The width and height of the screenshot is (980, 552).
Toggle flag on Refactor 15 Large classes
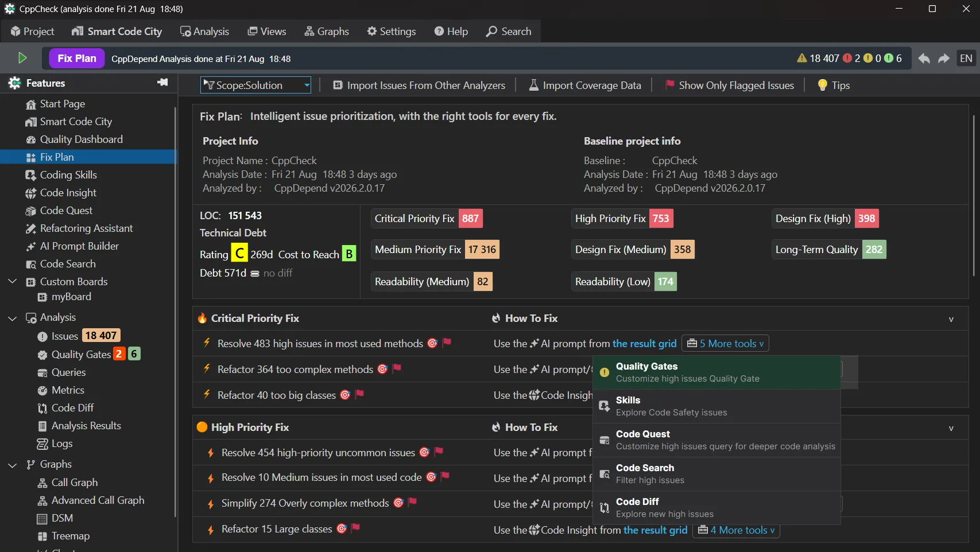356,528
